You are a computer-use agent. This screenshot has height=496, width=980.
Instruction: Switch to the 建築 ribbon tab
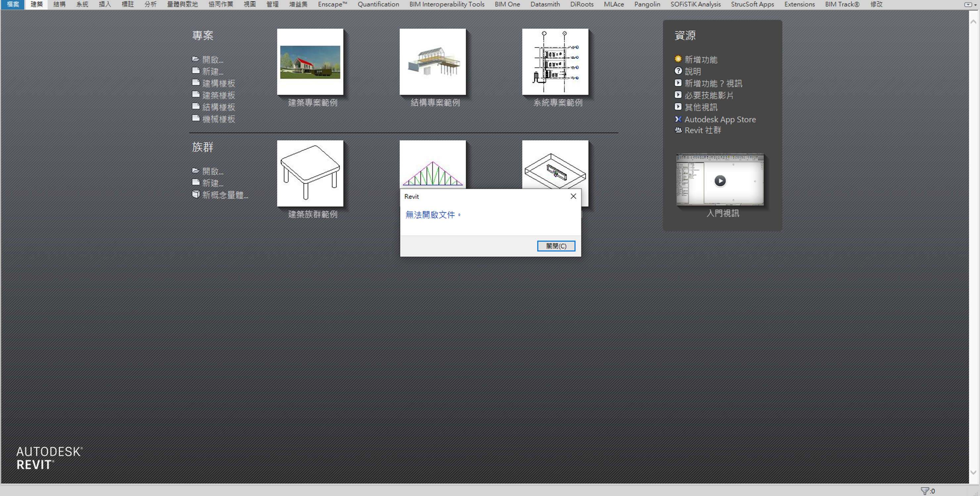point(36,4)
